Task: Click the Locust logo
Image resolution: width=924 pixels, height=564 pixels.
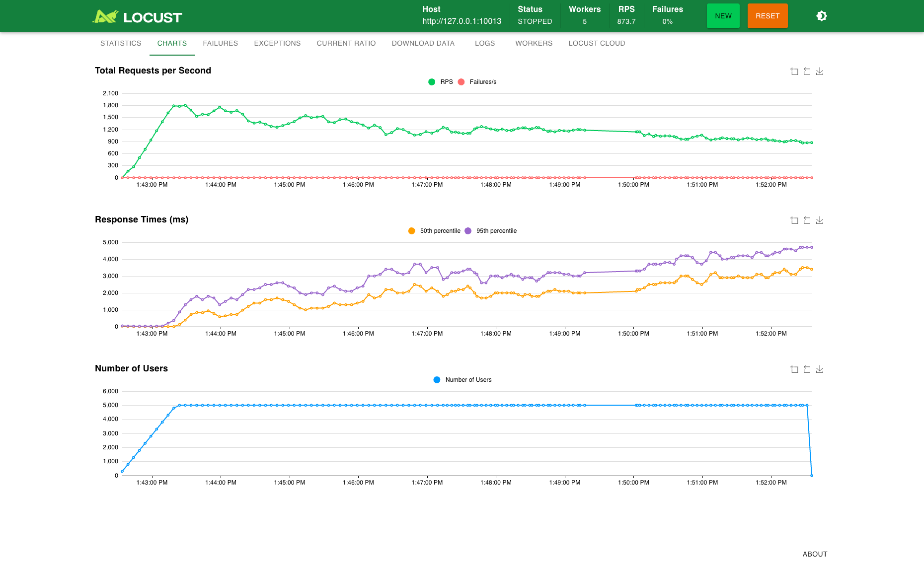Action: tap(137, 17)
